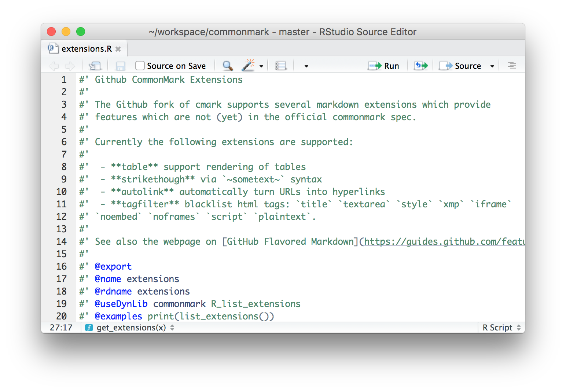
Task: Click the Find/Replace magnifying glass icon
Action: click(x=228, y=66)
